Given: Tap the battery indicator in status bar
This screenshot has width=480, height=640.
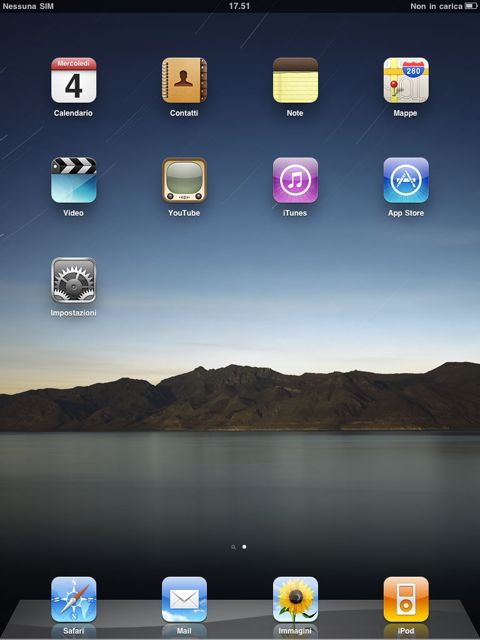Looking at the screenshot, I should coord(471,6).
